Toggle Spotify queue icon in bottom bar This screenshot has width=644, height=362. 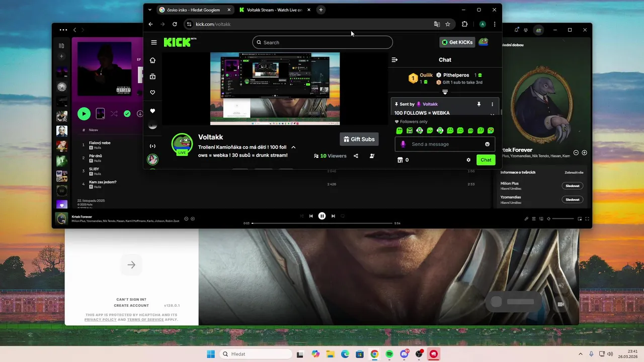[533, 219]
